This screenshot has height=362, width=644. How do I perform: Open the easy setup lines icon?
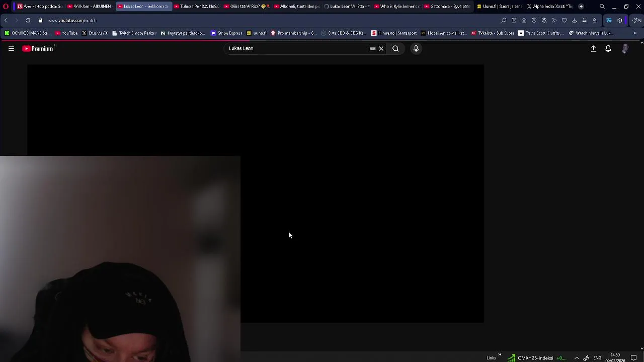pos(584,20)
